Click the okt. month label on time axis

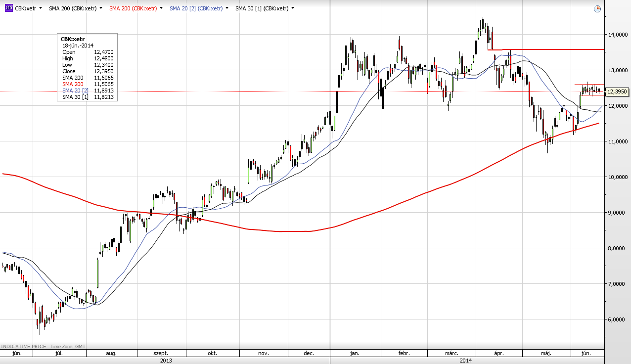(212, 354)
